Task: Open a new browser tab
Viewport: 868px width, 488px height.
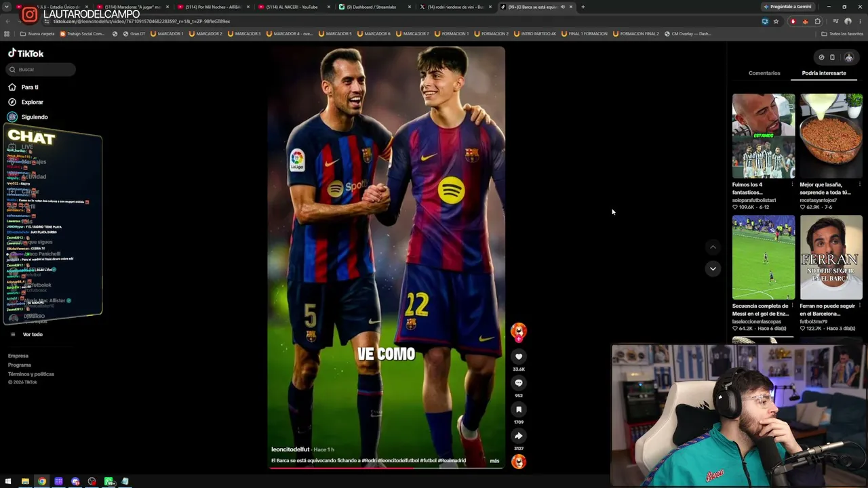Action: 583,7
